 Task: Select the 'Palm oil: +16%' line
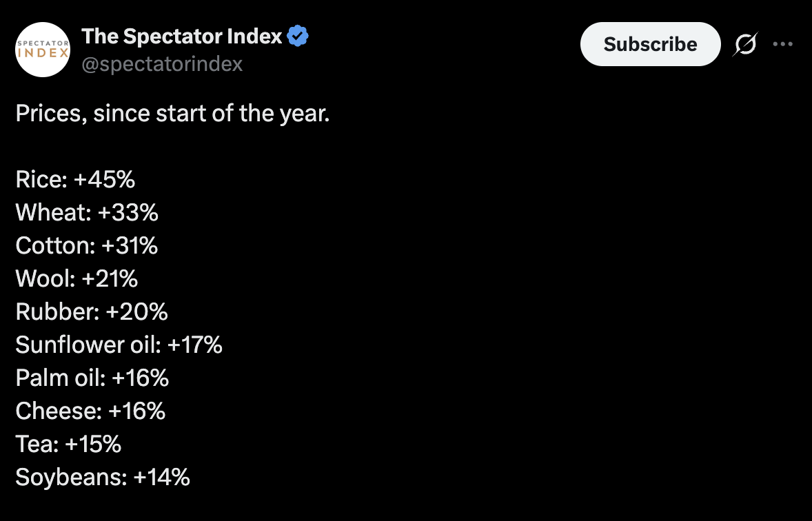click(x=92, y=378)
